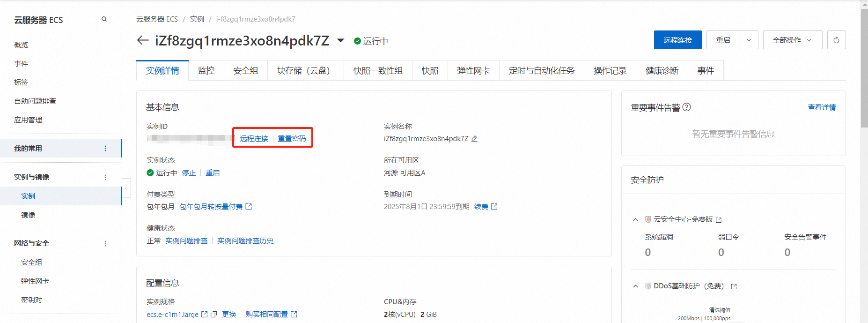
Task: Click the external link icon next to 续费
Action: coord(494,206)
